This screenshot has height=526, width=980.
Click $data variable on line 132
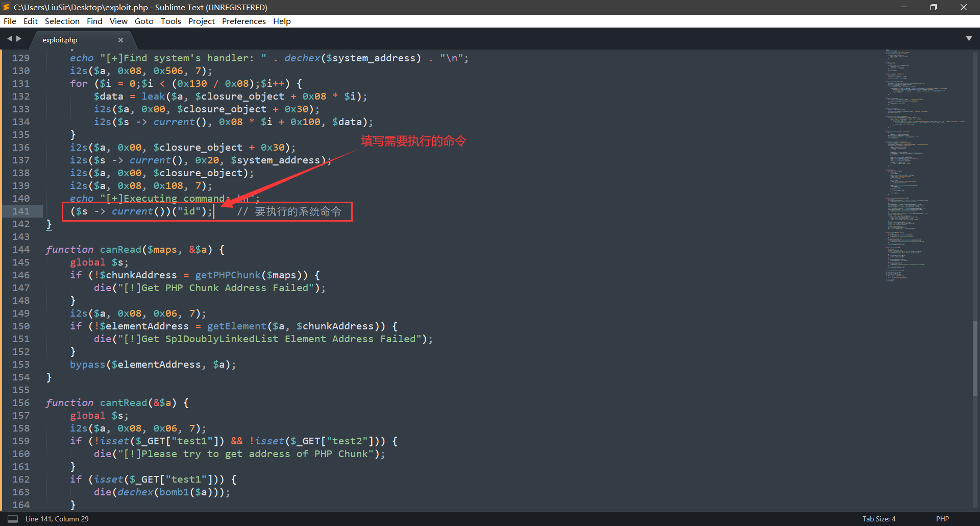click(x=109, y=97)
